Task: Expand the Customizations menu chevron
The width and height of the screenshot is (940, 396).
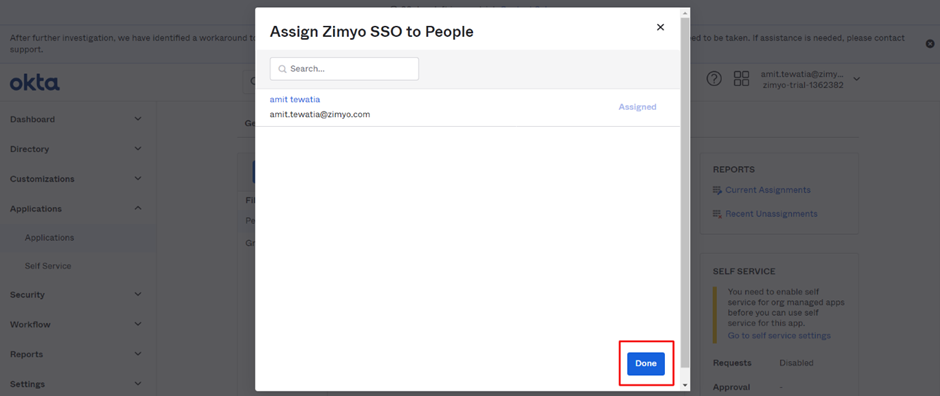Action: [138, 179]
